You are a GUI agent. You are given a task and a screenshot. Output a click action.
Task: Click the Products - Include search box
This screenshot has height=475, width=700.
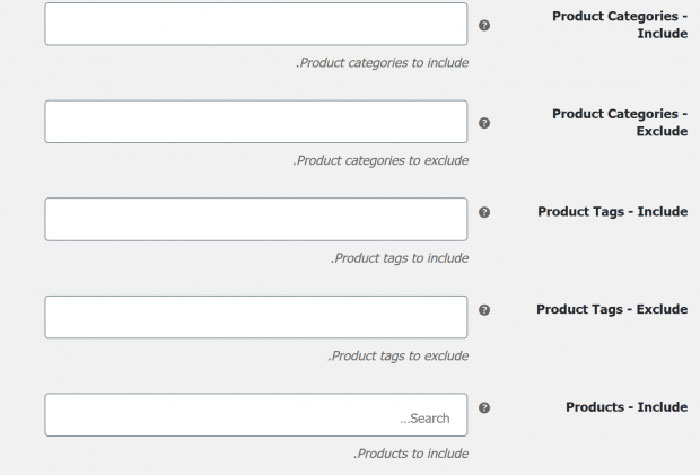click(x=255, y=415)
